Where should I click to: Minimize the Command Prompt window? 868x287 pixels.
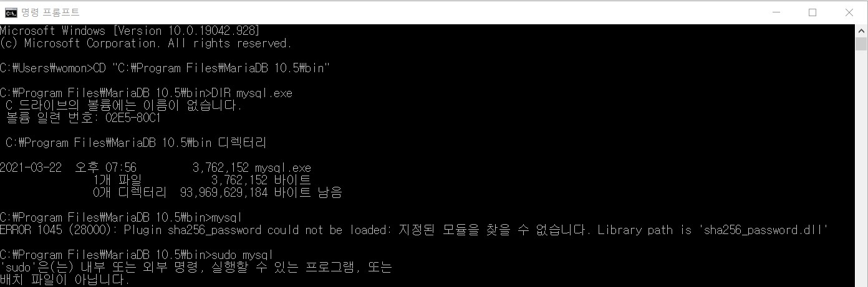point(776,12)
